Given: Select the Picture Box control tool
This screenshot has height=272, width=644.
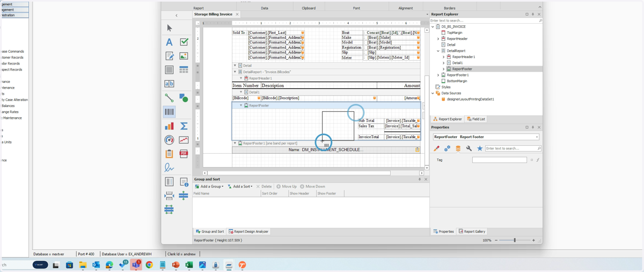Looking at the screenshot, I should point(184,56).
